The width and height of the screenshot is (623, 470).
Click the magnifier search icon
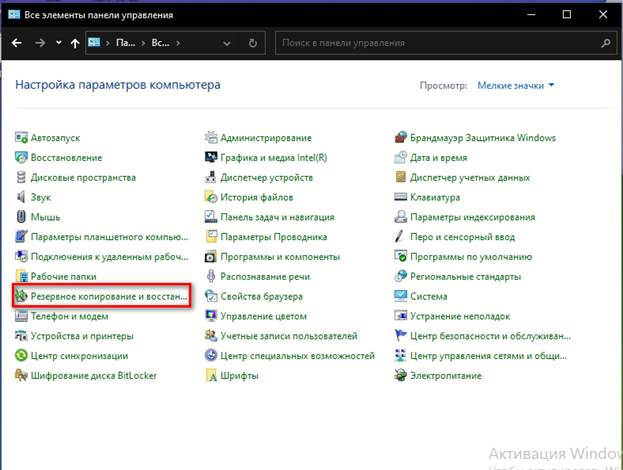[606, 43]
